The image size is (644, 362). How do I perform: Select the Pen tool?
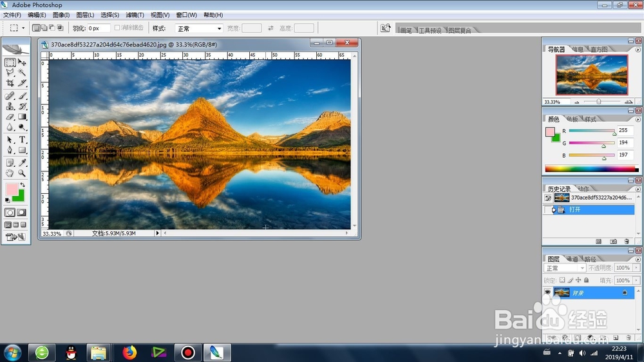tap(10, 150)
